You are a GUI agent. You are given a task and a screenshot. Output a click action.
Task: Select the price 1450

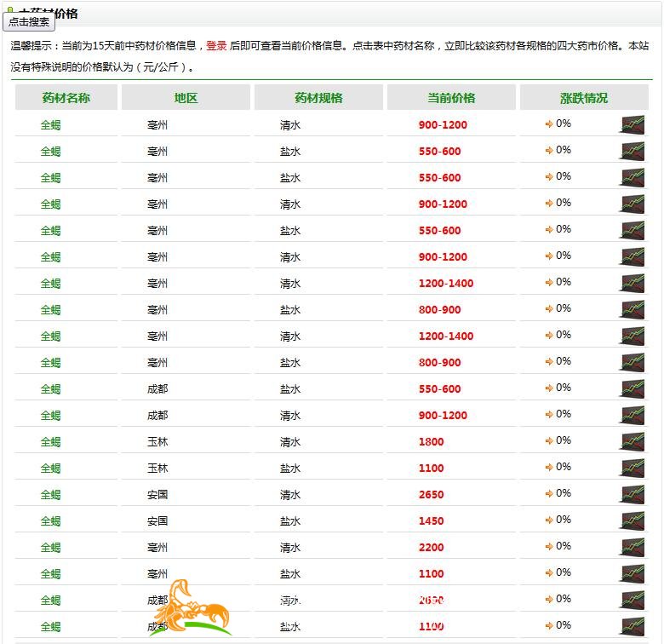pyautogui.click(x=431, y=521)
